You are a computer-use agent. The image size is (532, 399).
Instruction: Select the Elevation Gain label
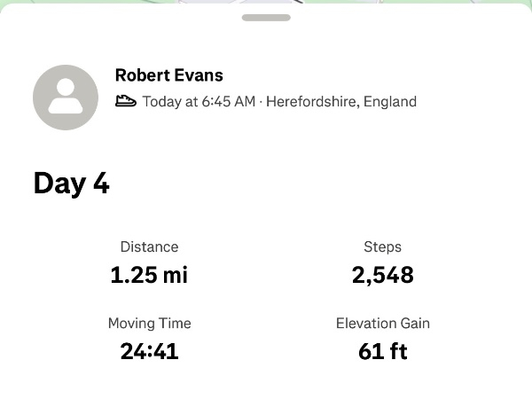coord(382,324)
